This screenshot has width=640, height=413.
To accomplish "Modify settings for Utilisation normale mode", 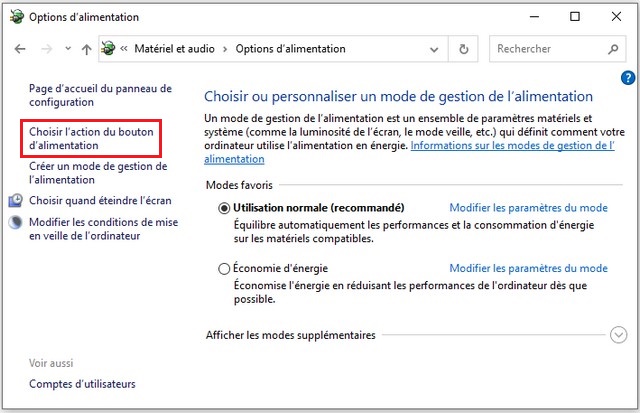I will pyautogui.click(x=528, y=208).
